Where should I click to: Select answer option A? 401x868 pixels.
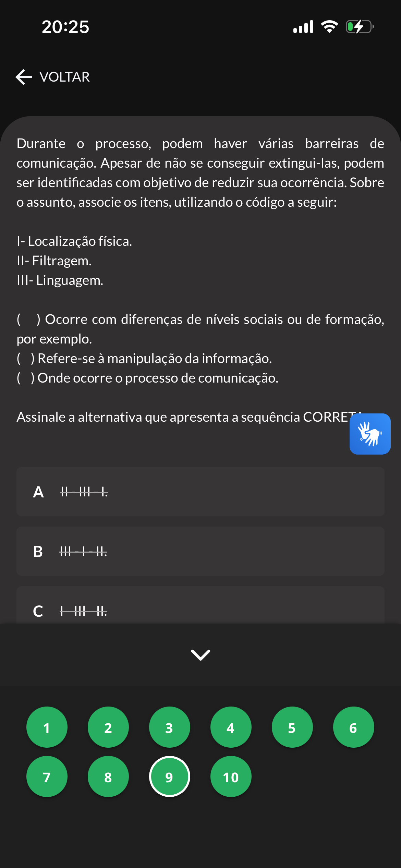[x=200, y=492]
